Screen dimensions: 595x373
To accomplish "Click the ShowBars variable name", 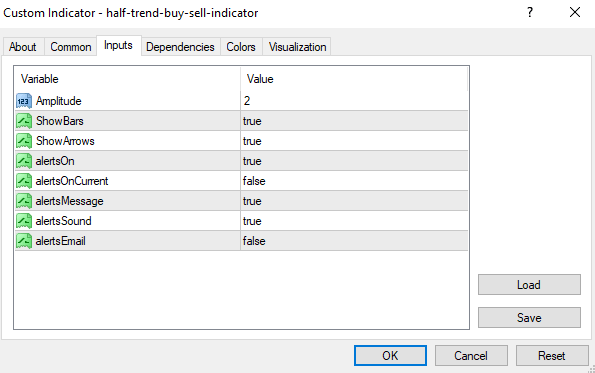I will pyautogui.click(x=60, y=121).
